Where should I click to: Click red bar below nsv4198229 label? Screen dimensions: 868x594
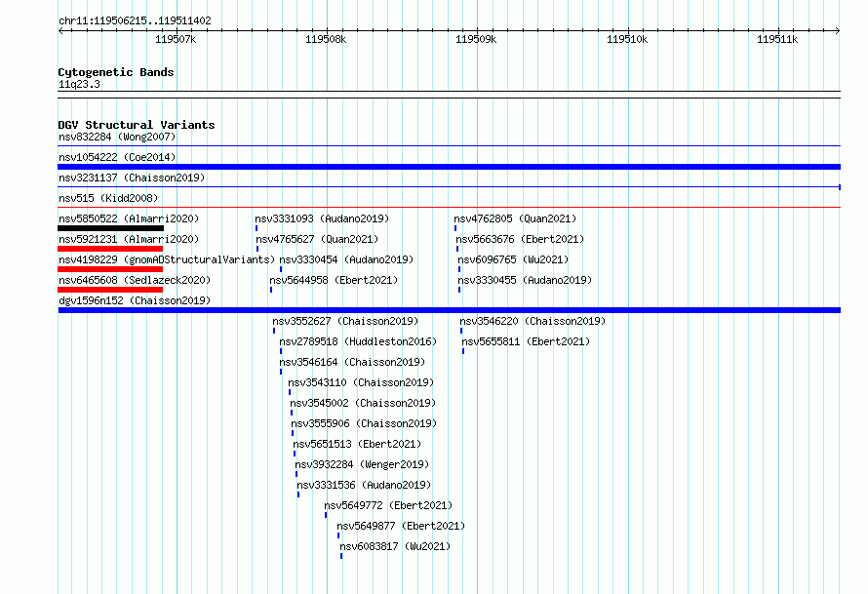pyautogui.click(x=110, y=269)
